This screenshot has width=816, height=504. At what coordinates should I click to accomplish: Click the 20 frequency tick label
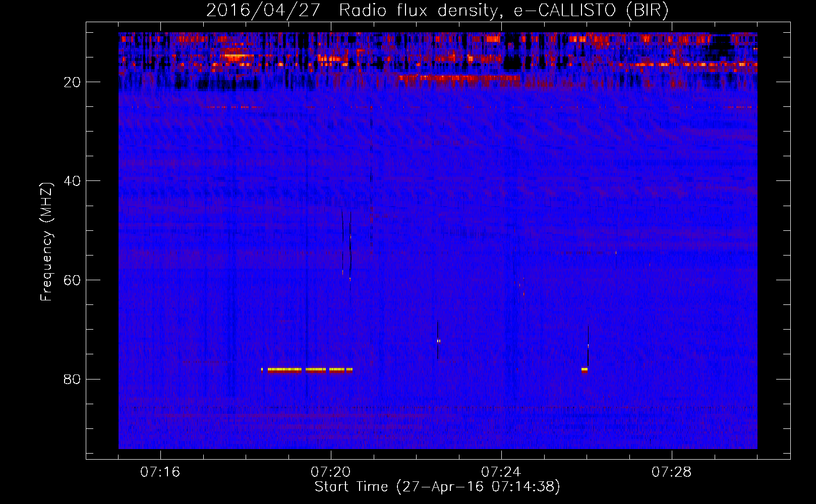pos(73,82)
